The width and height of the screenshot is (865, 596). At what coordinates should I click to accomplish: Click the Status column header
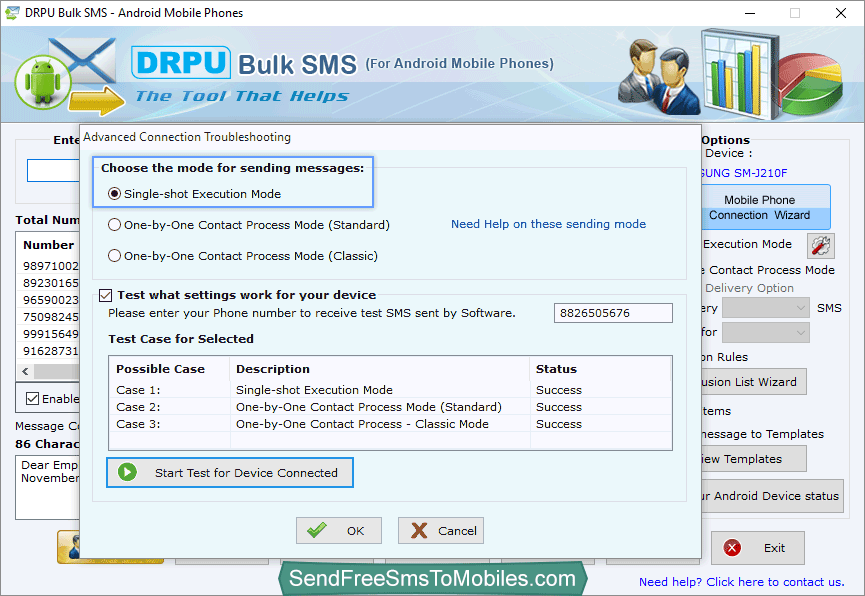601,369
